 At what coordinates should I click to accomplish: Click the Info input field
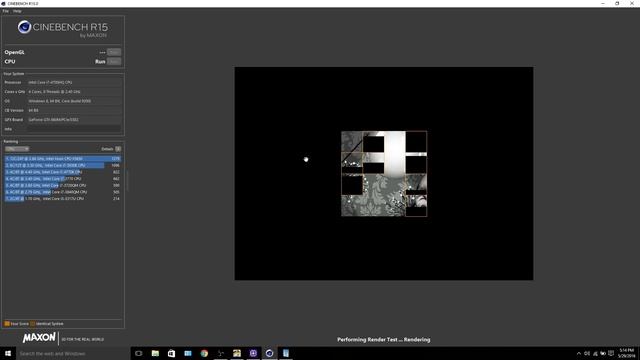tap(74, 129)
